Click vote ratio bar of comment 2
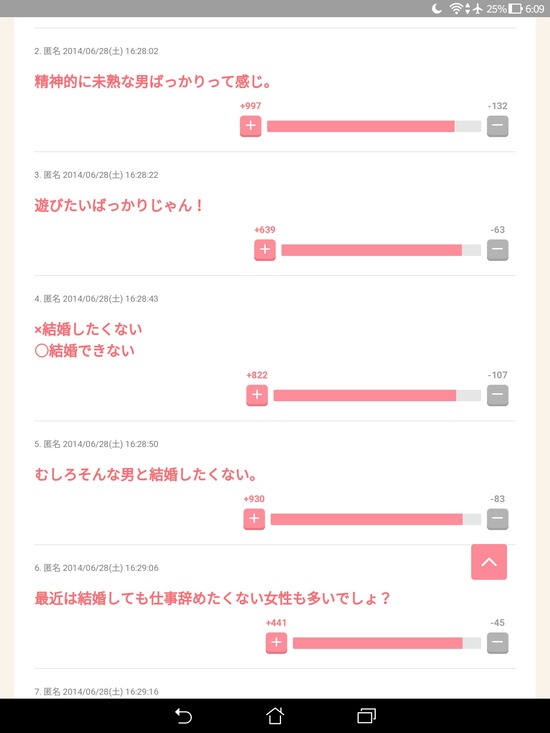This screenshot has width=550, height=733. (374, 126)
